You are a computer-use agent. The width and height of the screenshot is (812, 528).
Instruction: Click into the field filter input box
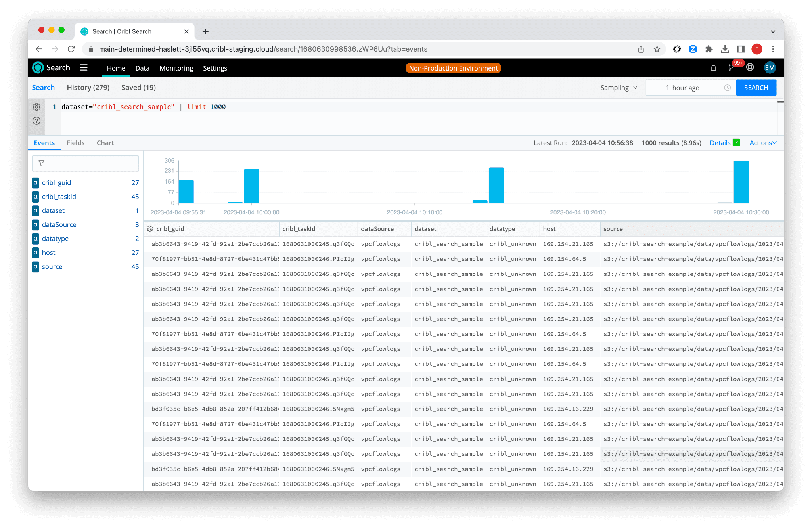coord(91,163)
